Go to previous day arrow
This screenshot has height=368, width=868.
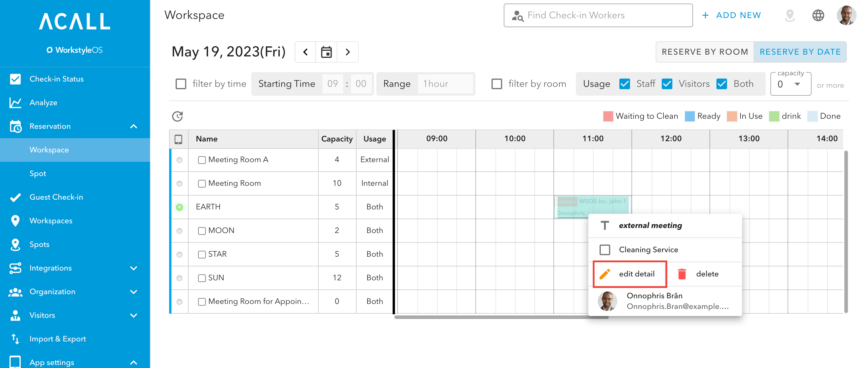[x=305, y=52]
